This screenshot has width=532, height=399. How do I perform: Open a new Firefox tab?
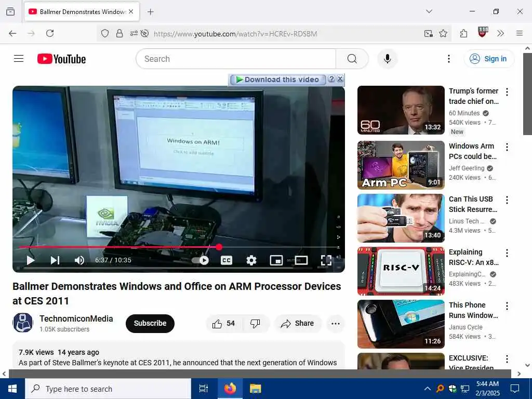151,12
